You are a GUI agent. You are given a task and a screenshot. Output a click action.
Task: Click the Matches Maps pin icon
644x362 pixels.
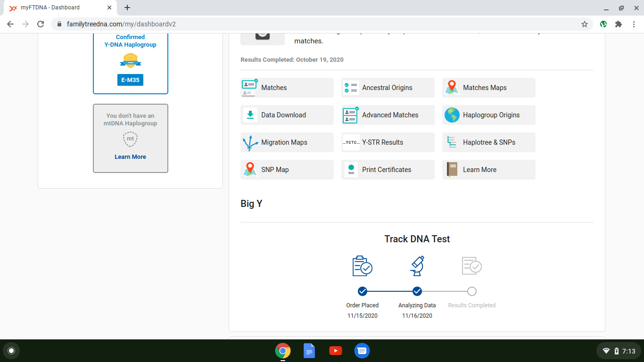(452, 88)
